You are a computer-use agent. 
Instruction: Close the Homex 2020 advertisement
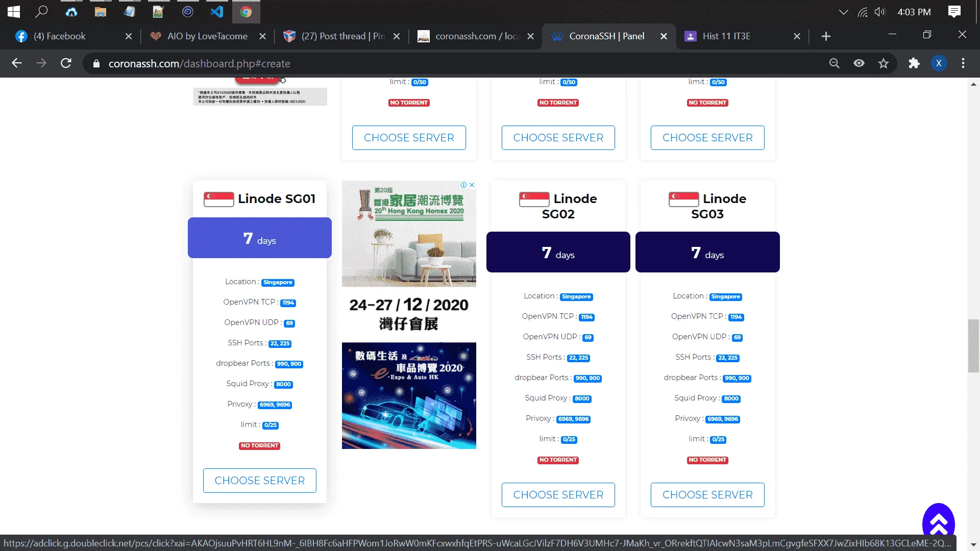pyautogui.click(x=472, y=185)
